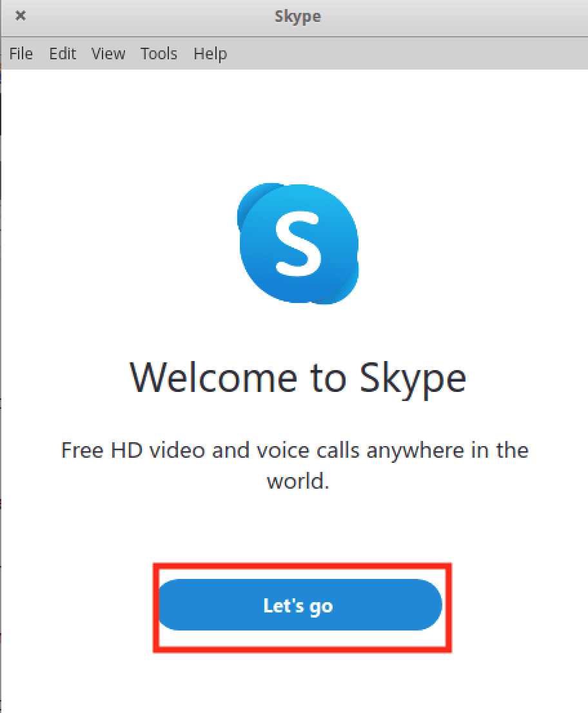Click the empty title bar right of the Skype title
The height and width of the screenshot is (713, 588).
451,17
